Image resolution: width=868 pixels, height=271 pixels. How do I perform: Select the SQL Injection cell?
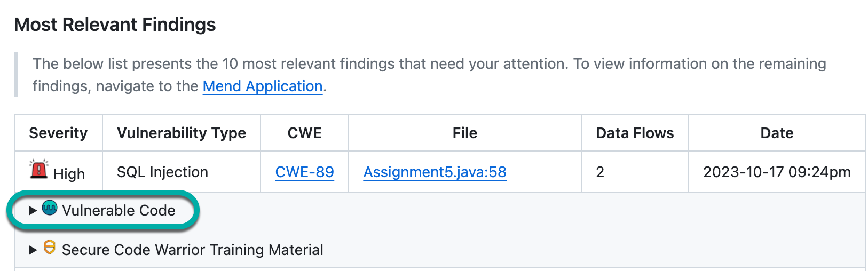[x=162, y=172]
